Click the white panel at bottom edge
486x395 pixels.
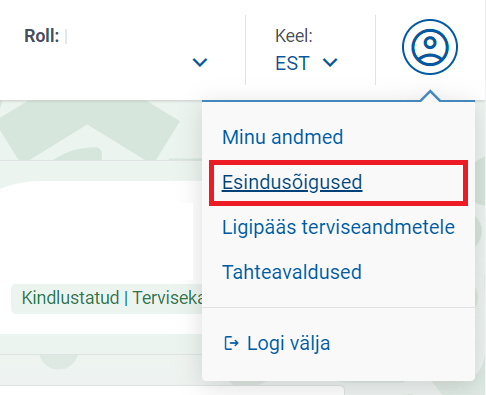click(x=172, y=391)
